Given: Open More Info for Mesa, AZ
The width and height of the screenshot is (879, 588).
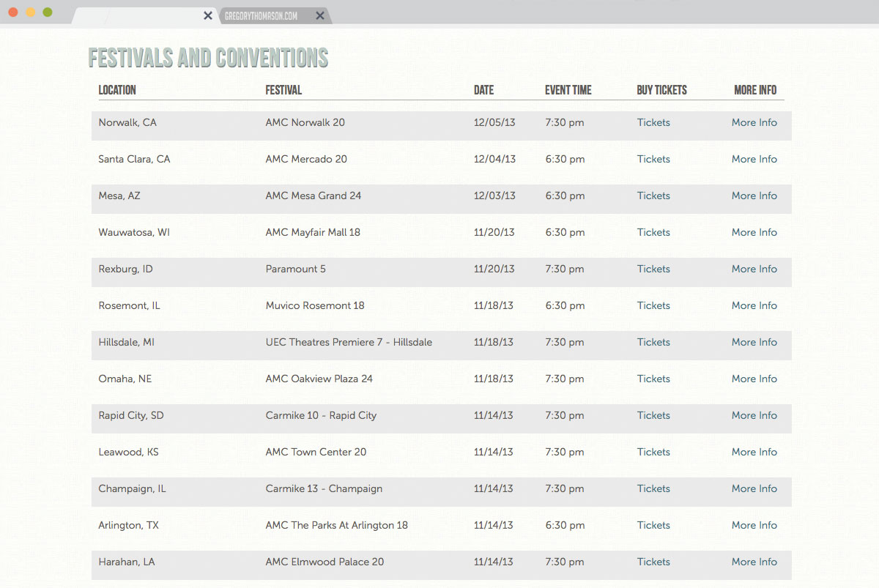Looking at the screenshot, I should 754,196.
